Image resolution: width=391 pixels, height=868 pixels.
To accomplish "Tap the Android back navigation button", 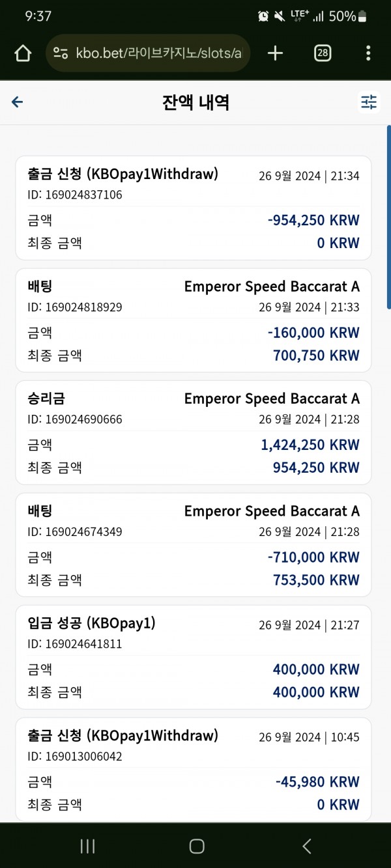I will pyautogui.click(x=306, y=846).
